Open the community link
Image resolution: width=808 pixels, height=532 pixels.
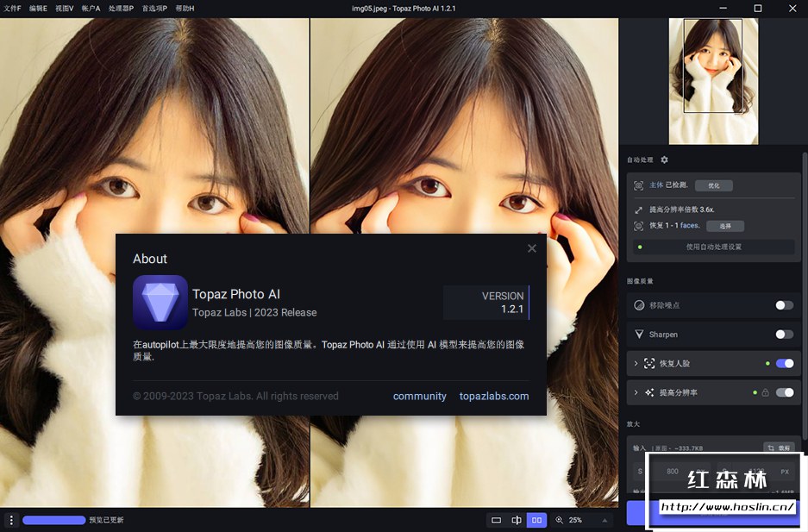pos(419,396)
